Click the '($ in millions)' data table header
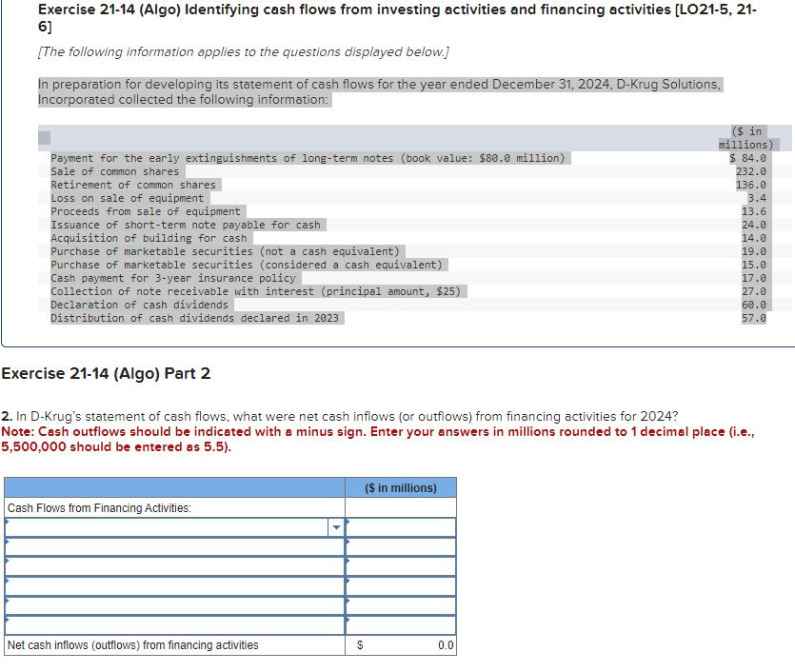795x672 pixels. [745, 138]
